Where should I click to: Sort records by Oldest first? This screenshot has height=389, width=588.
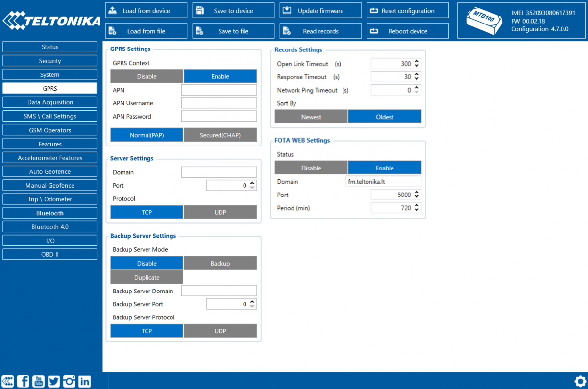point(385,116)
